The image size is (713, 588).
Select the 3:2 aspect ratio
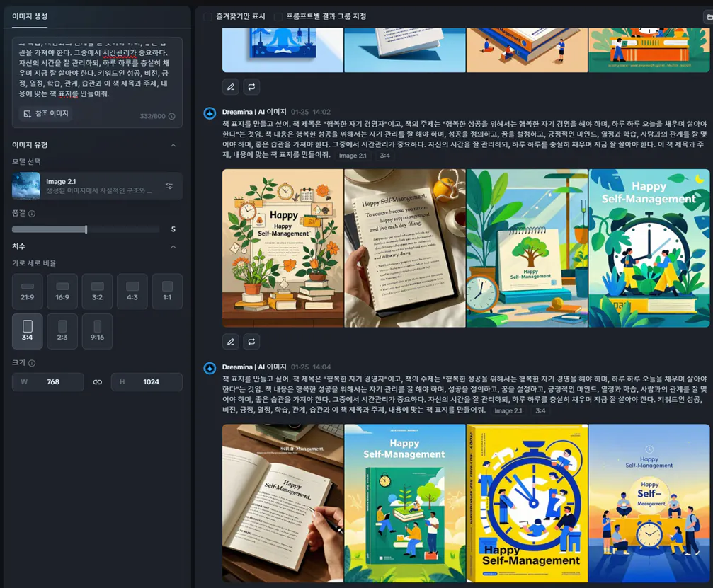pos(97,292)
